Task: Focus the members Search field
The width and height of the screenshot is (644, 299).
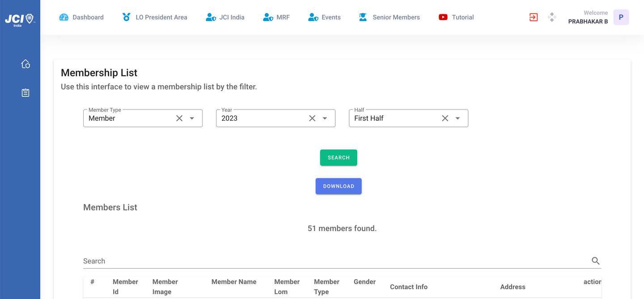Action: click(335, 261)
